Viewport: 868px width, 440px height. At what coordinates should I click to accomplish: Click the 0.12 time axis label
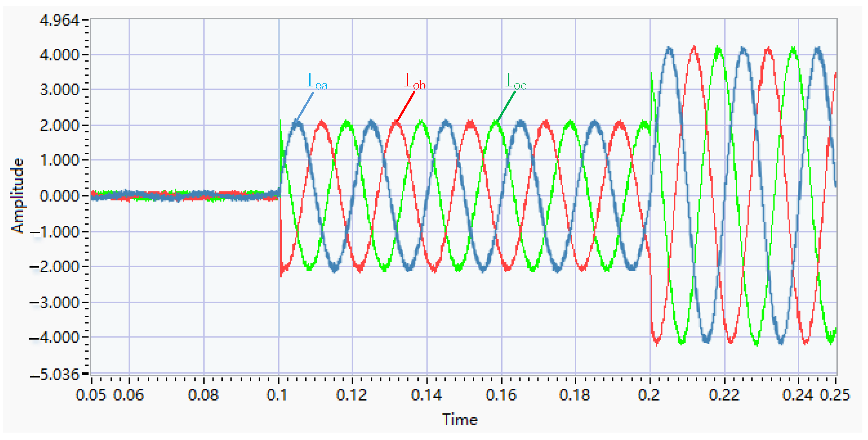(351, 395)
